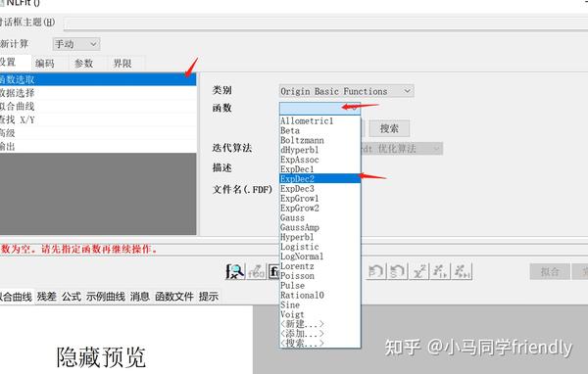Image resolution: width=588 pixels, height=374 pixels.
Task: Choose Gauss from the function list
Action: (319, 217)
